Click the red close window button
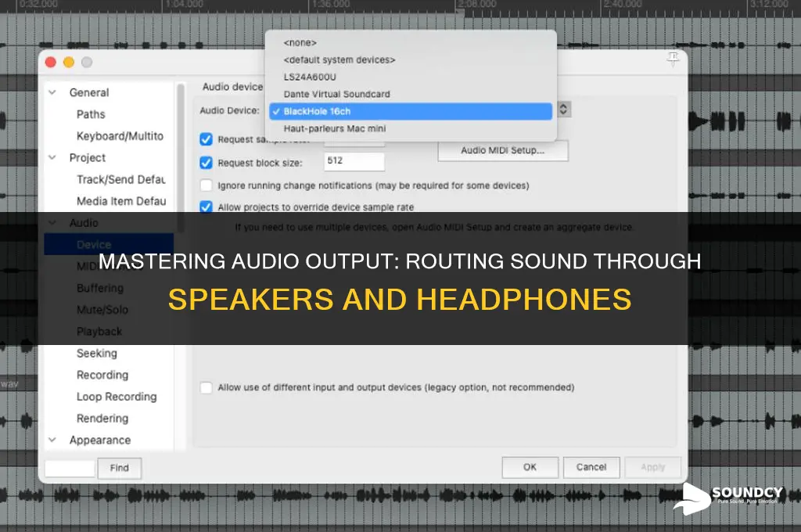Image resolution: width=801 pixels, height=532 pixels. (51, 63)
